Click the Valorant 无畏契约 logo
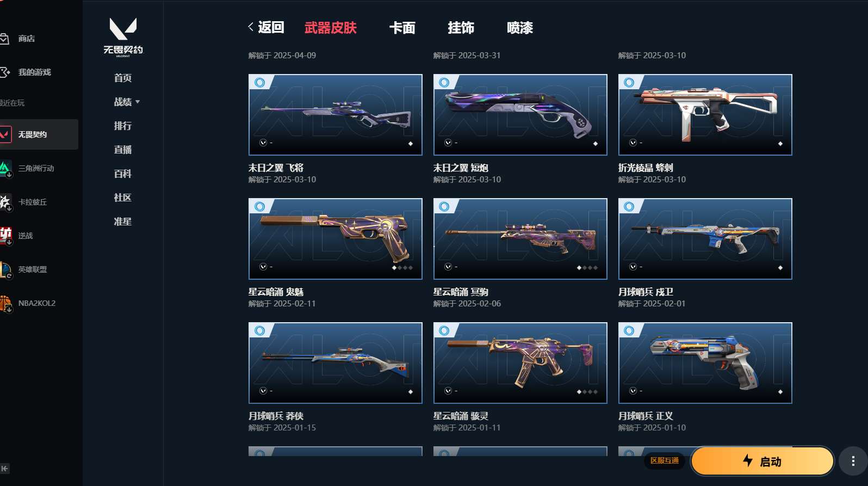868x486 pixels. pos(123,37)
